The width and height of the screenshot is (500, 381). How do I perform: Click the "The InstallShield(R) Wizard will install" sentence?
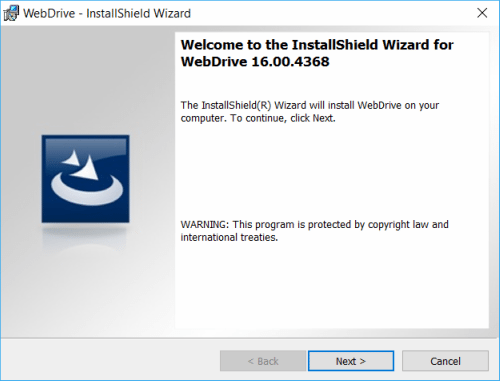pos(268,105)
